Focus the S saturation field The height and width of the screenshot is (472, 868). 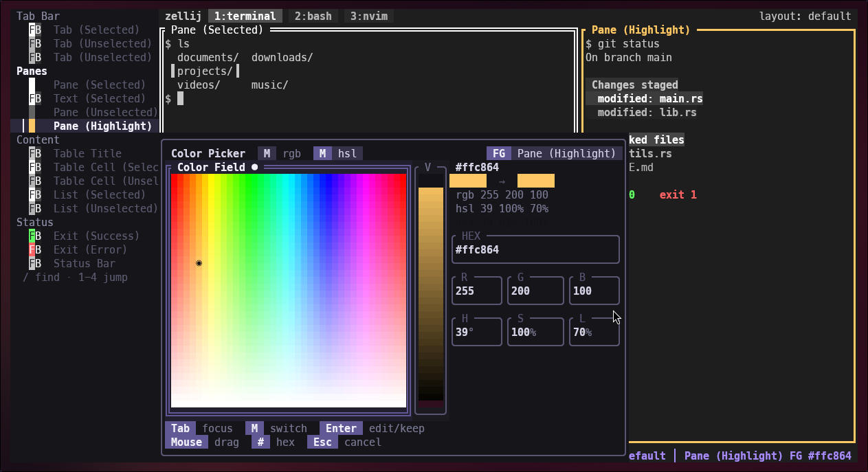(536, 332)
